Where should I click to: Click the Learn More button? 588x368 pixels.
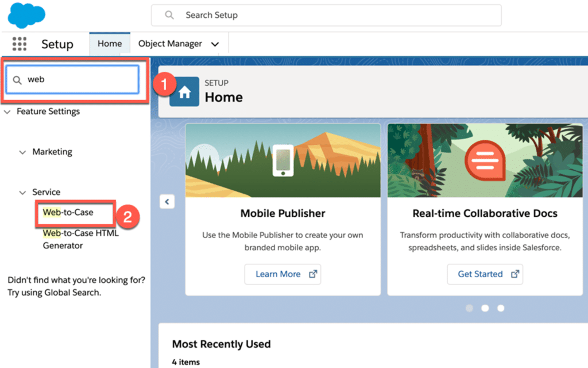(282, 274)
